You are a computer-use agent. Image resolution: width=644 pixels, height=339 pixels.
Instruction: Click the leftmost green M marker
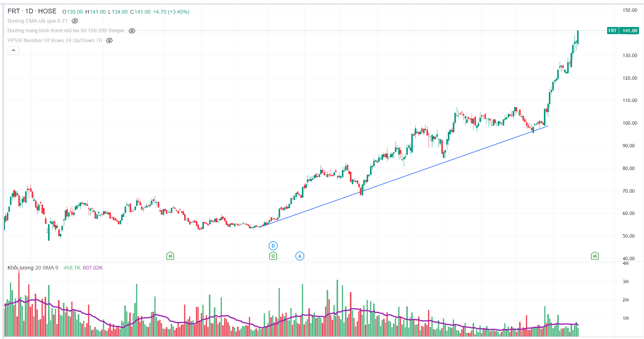[x=170, y=256]
